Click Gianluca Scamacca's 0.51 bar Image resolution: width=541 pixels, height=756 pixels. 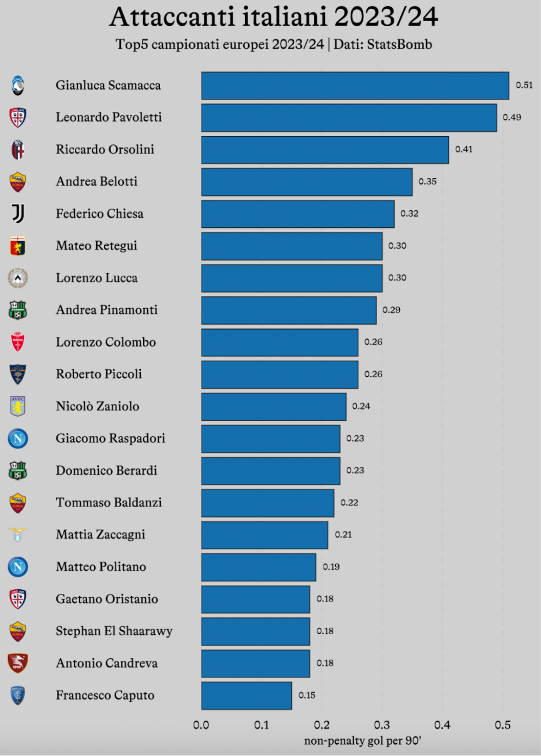coord(355,86)
